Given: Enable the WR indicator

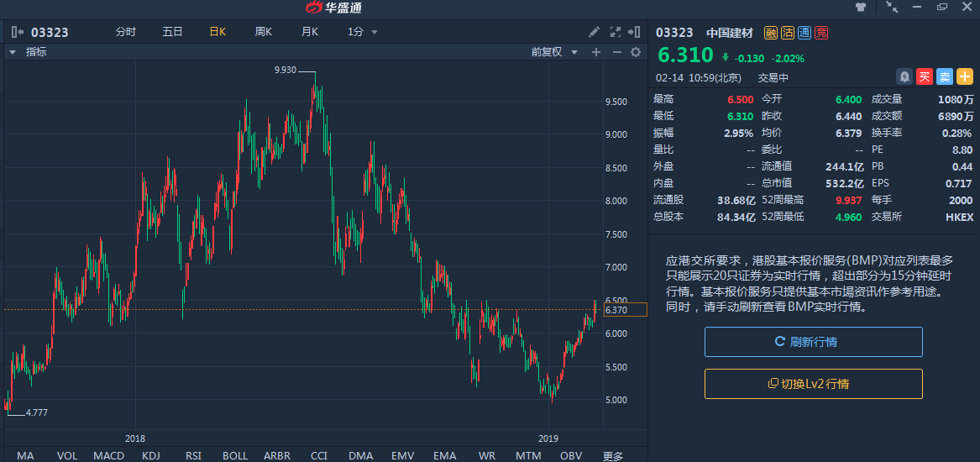Looking at the screenshot, I should [x=486, y=456].
